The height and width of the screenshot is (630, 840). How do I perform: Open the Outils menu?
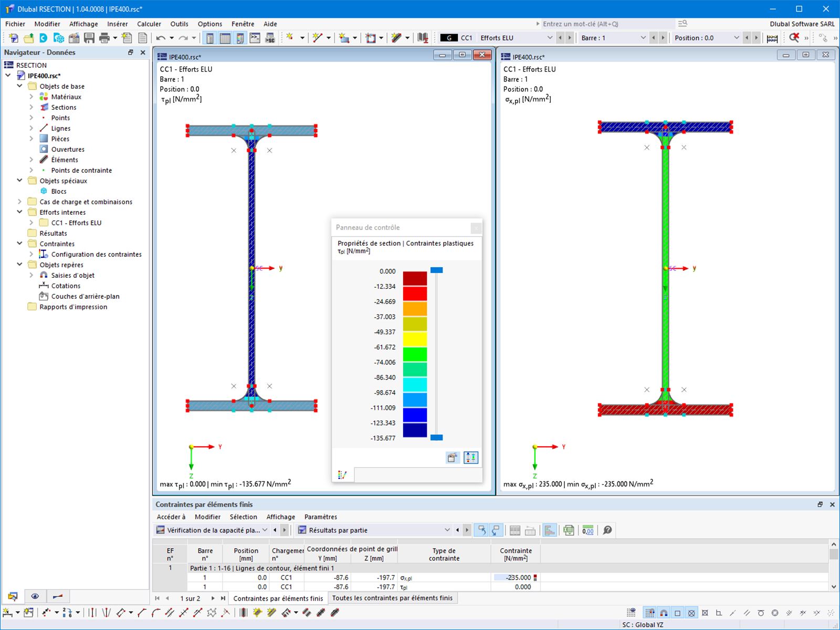tap(179, 24)
